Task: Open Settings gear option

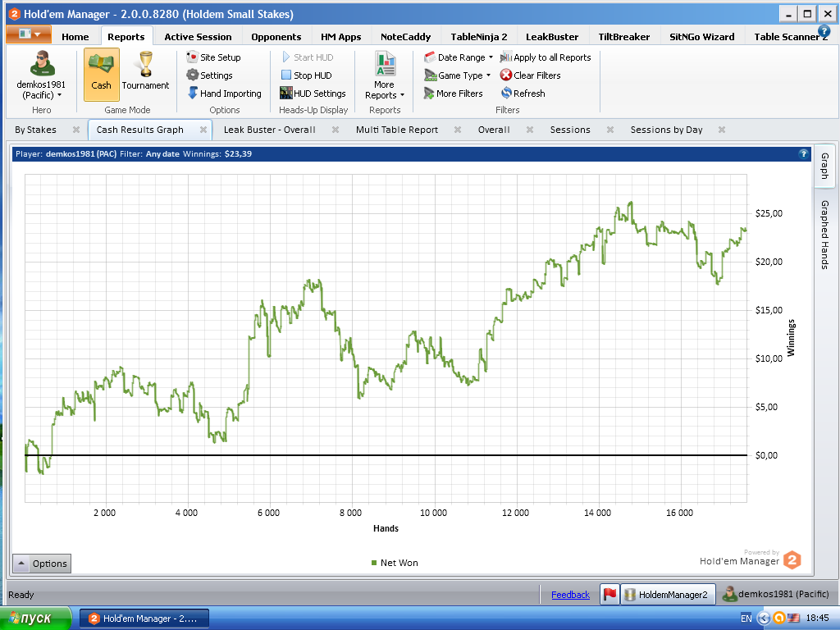Action: point(209,75)
